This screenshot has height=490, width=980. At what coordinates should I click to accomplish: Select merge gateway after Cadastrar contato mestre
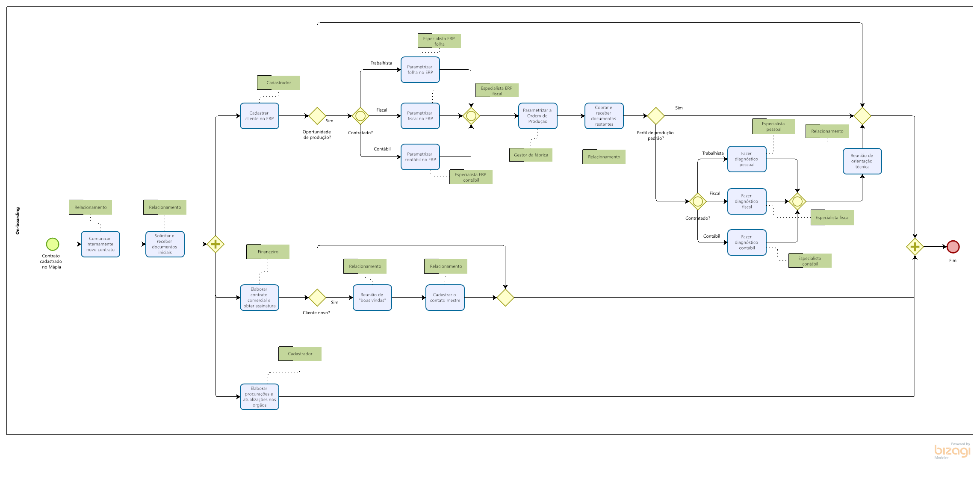pos(505,298)
